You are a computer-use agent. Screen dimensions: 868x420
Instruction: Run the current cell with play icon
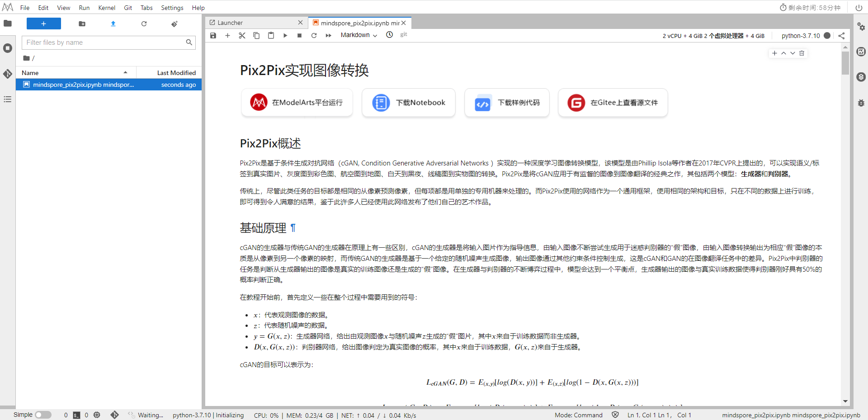click(285, 35)
